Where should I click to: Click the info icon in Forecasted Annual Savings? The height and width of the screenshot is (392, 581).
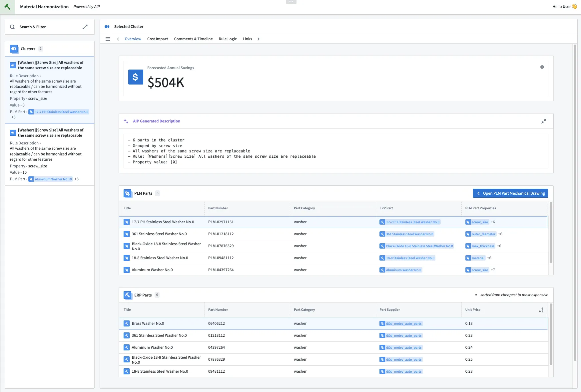pyautogui.click(x=542, y=67)
